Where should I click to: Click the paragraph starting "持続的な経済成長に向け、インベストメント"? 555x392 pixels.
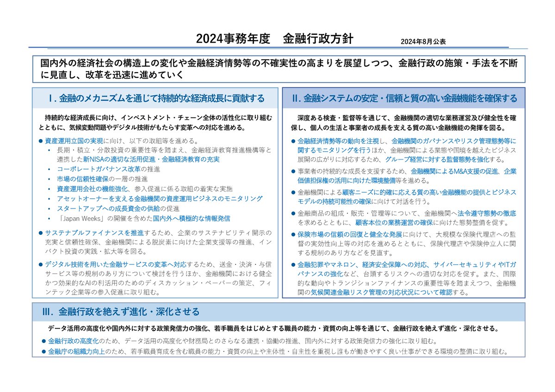coord(155,122)
